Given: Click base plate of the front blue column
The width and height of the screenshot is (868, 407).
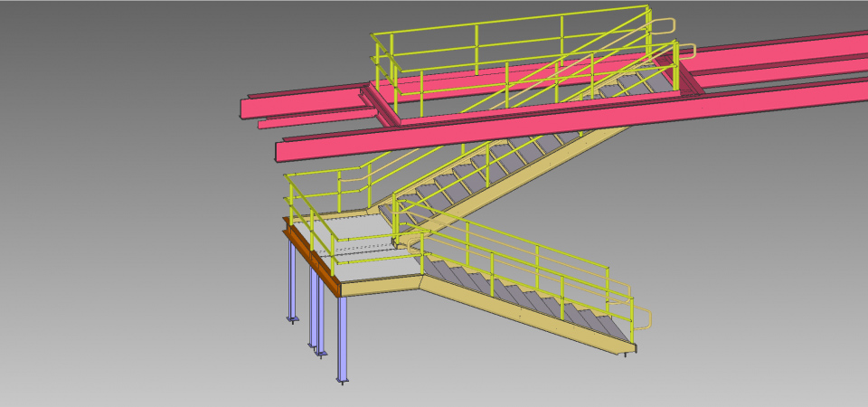Looking at the screenshot, I should click(342, 382).
